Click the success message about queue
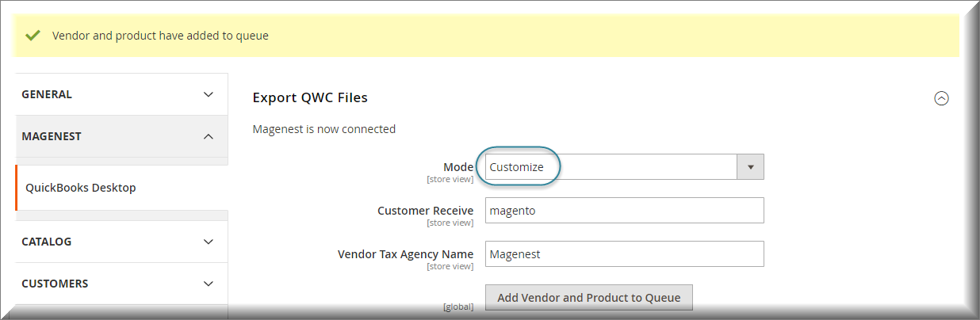The image size is (980, 320). (x=160, y=36)
